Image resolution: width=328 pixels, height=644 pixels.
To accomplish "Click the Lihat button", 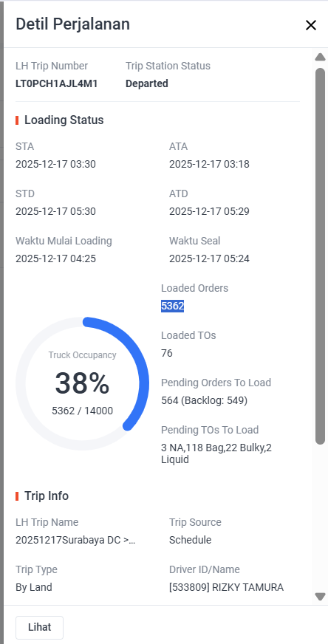I will 39,627.
